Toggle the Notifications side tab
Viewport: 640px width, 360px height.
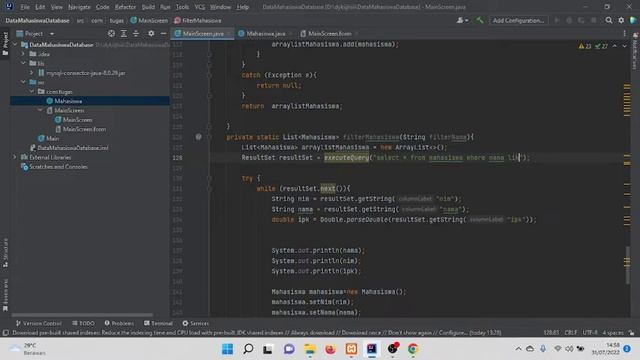click(635, 51)
